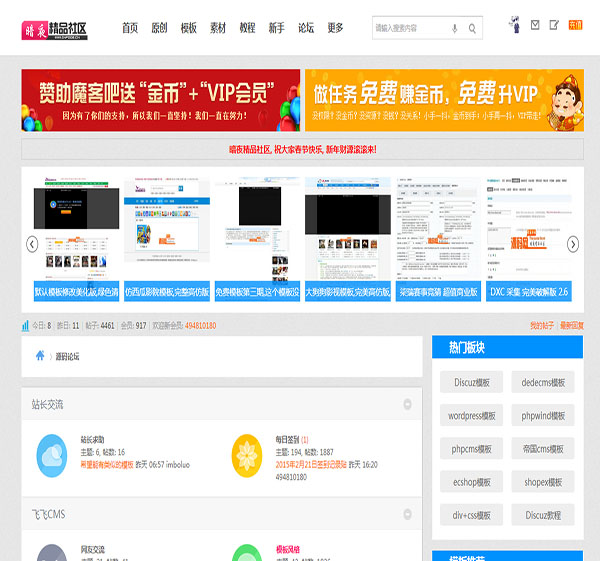600x561 pixels.
Task: Open the red sponsor VIP banner
Action: pos(161,100)
